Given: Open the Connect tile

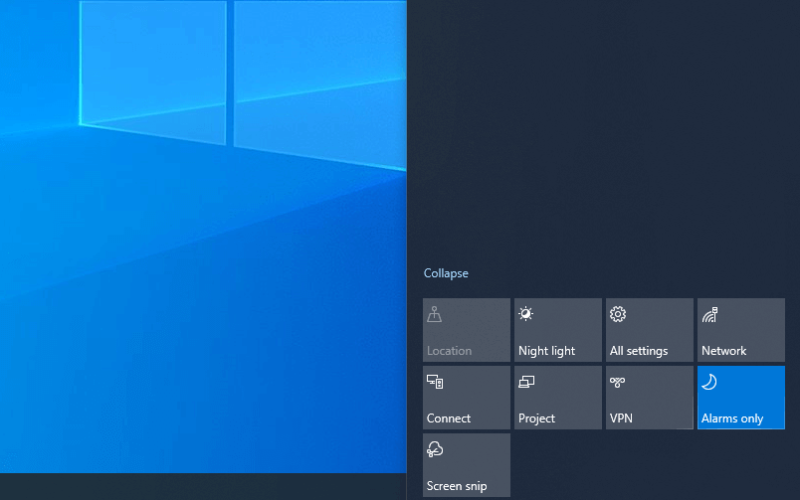Looking at the screenshot, I should 466,397.
